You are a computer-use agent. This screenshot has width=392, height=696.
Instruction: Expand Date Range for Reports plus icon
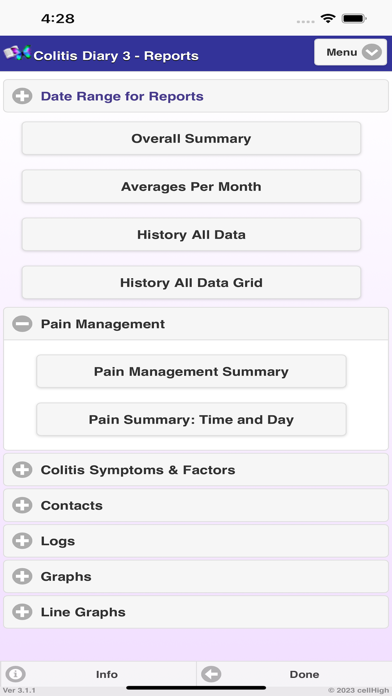[x=22, y=96]
